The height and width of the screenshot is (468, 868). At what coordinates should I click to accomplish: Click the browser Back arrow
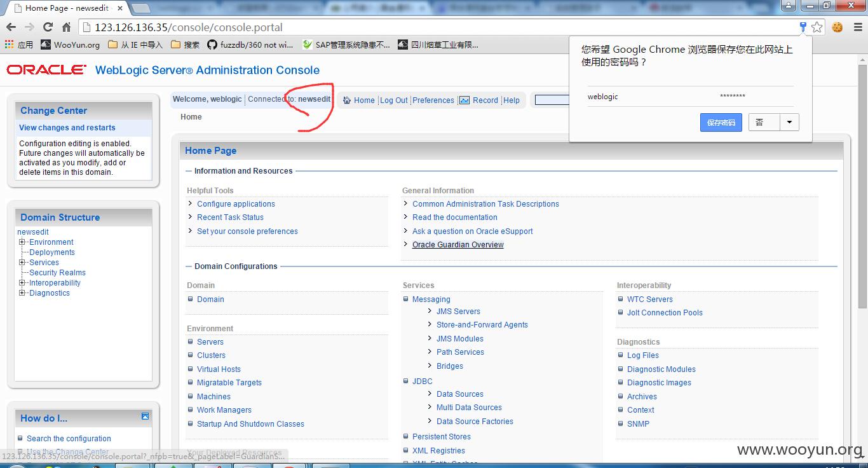pyautogui.click(x=11, y=27)
